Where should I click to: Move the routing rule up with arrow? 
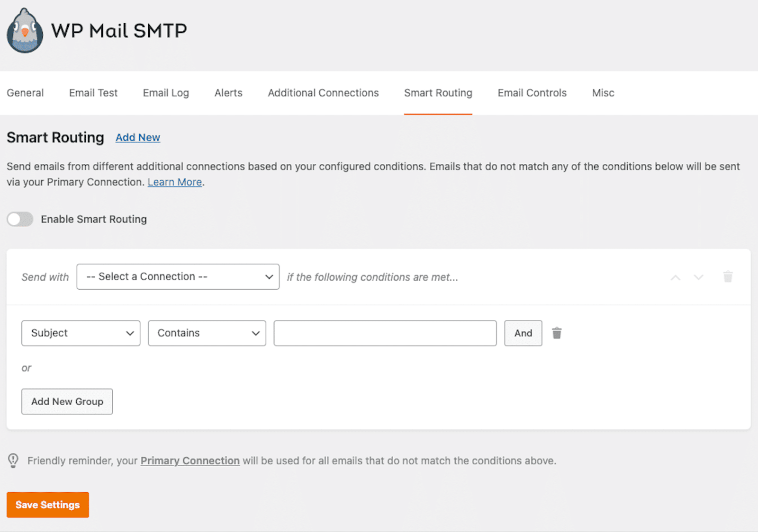tap(676, 277)
